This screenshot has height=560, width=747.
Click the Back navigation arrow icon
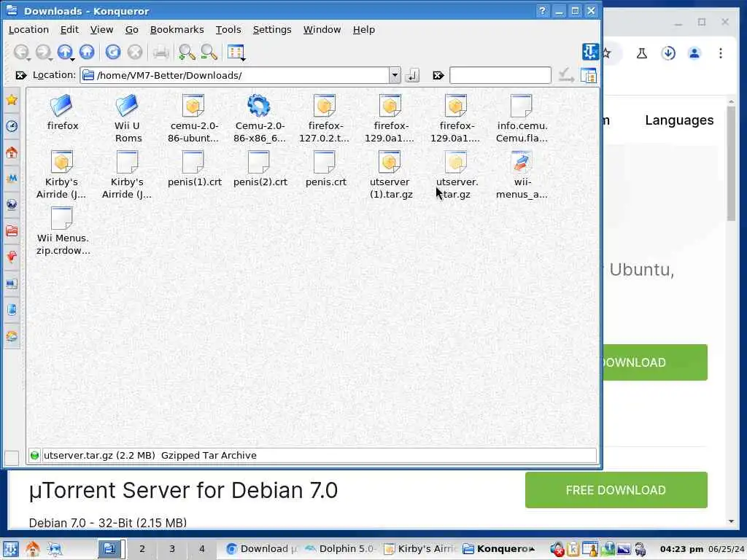coord(21,52)
